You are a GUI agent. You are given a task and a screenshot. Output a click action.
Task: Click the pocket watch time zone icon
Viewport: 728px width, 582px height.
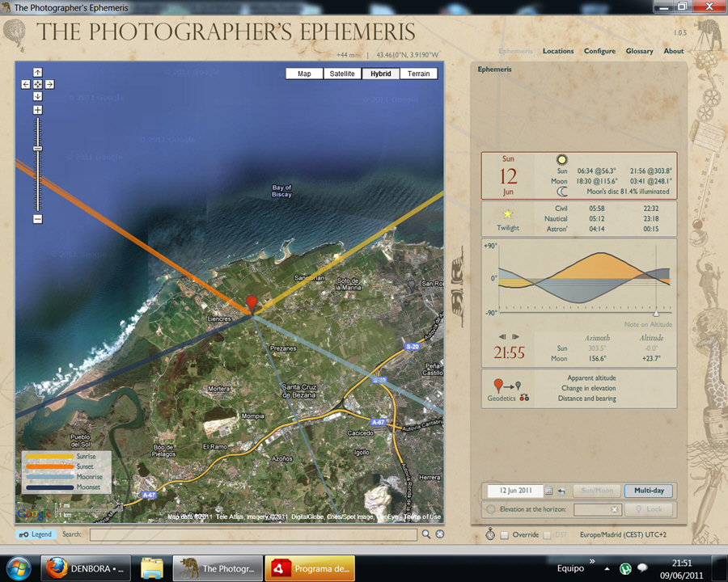[x=490, y=533]
